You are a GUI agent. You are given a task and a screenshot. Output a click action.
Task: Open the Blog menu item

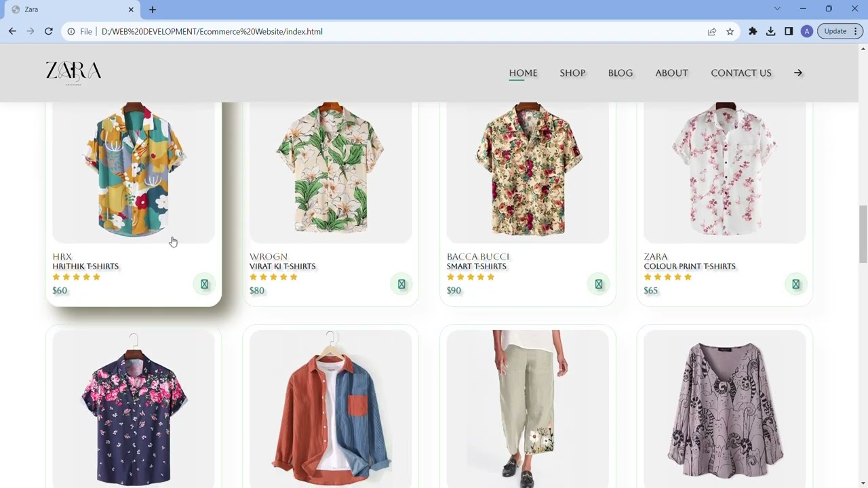[x=620, y=73]
